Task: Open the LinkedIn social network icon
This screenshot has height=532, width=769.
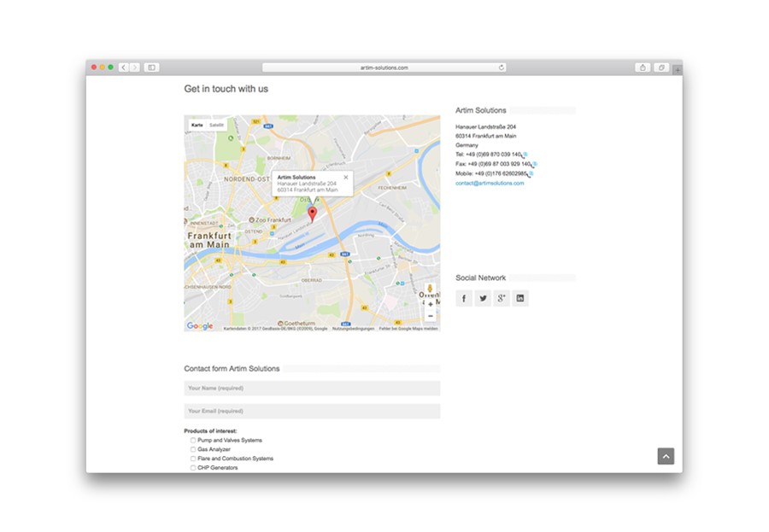Action: [x=520, y=298]
